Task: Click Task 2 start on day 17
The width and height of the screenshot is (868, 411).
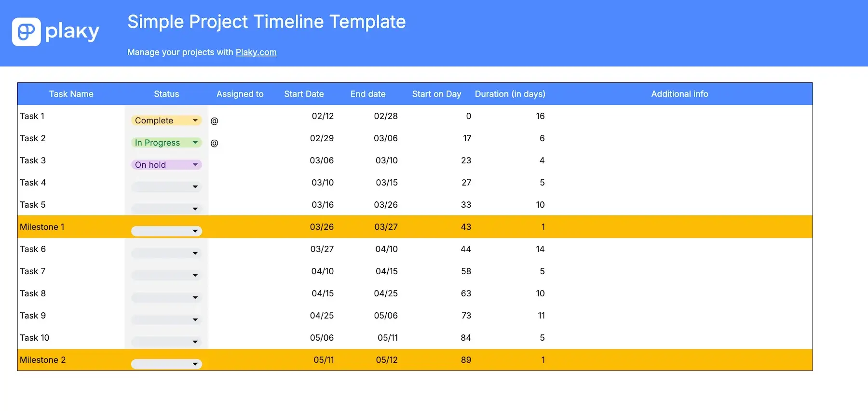Action: tap(467, 138)
